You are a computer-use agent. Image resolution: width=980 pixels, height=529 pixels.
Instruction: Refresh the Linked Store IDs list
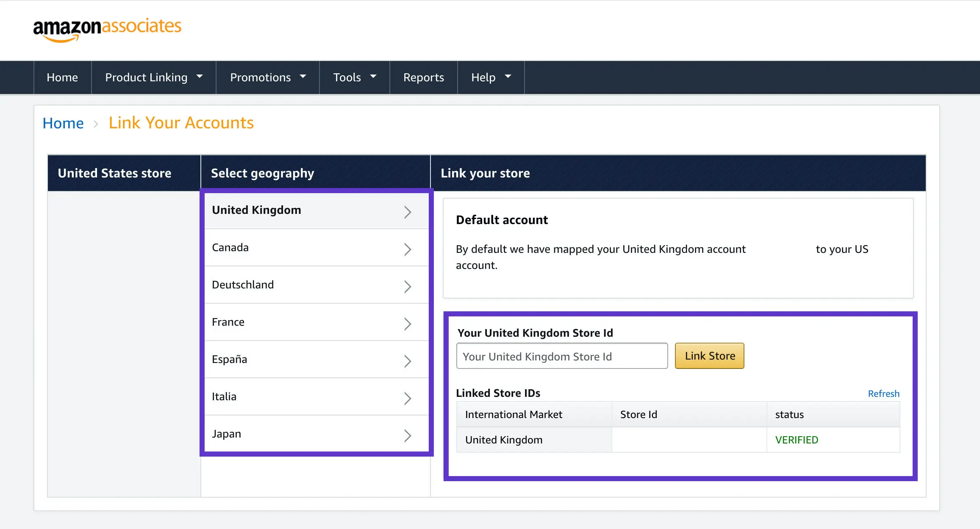tap(883, 394)
